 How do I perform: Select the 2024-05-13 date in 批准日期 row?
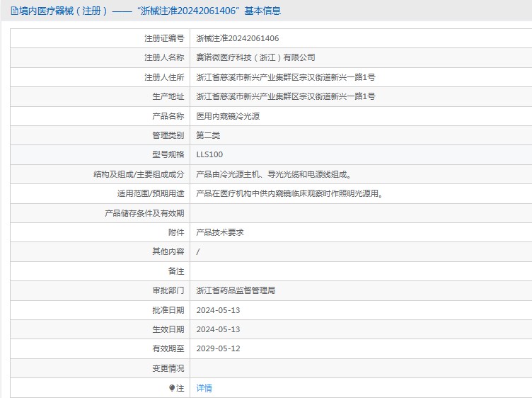[218, 310]
